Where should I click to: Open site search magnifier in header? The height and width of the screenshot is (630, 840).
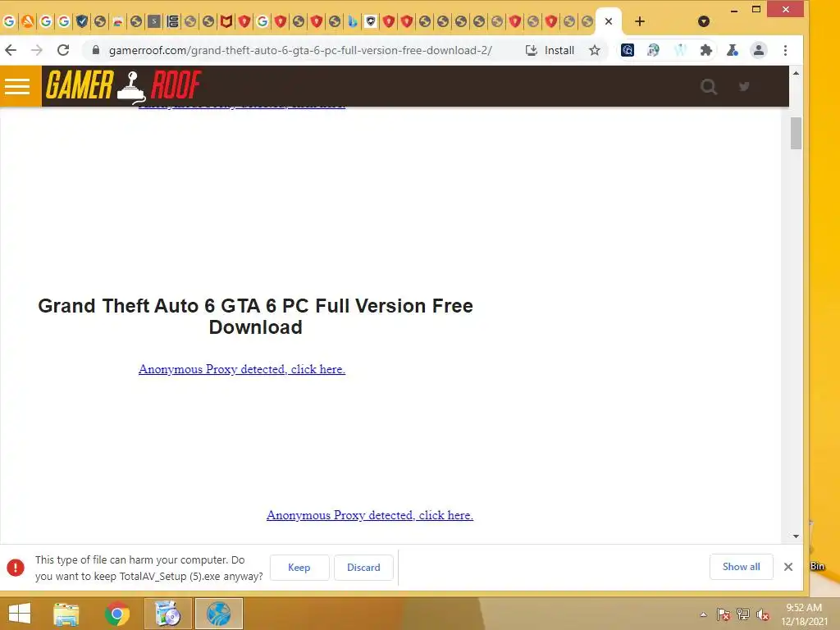coord(709,86)
